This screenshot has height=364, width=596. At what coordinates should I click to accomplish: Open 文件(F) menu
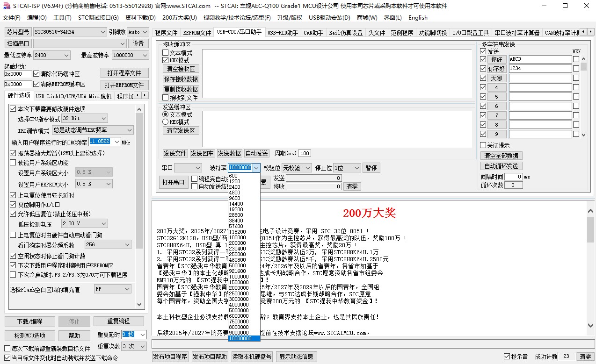click(x=12, y=18)
